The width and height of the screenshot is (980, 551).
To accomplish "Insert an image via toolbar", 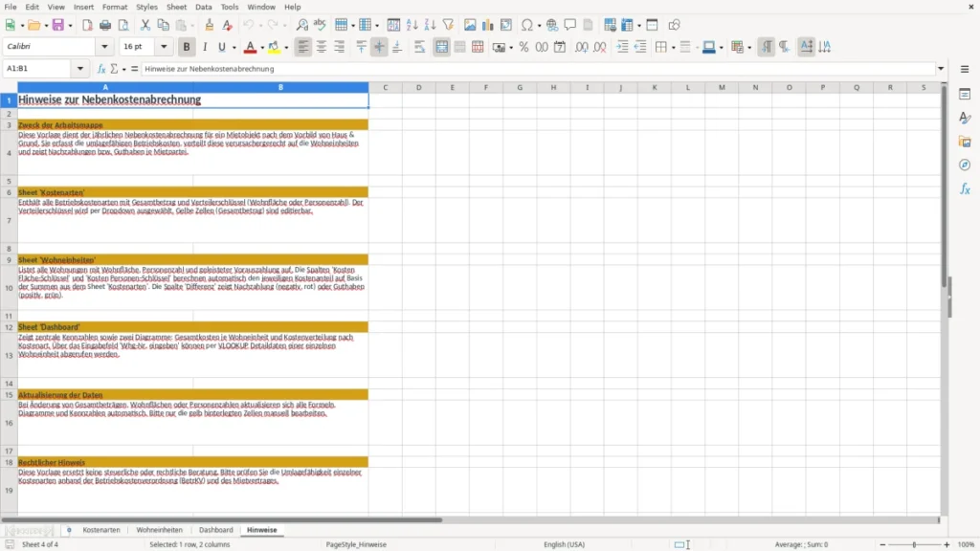I will 470,25.
